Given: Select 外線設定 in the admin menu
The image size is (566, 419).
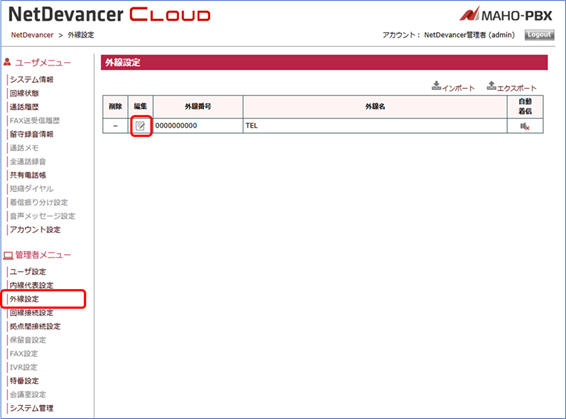Looking at the screenshot, I should 24,299.
